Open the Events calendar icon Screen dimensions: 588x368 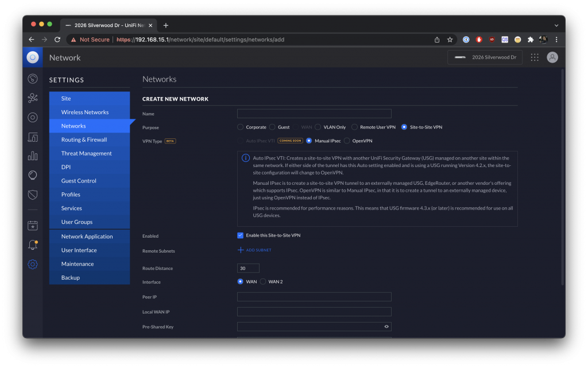point(33,226)
